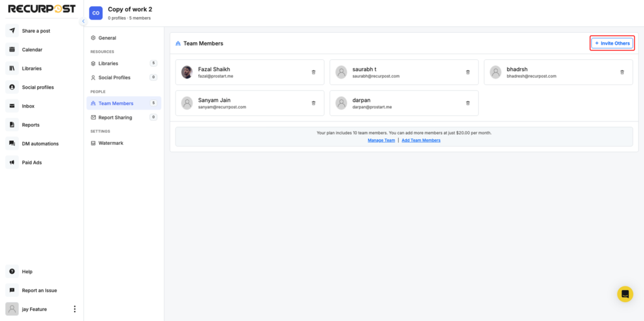Click the email fazal@prostart.me
Image resolution: width=644 pixels, height=321 pixels.
coord(216,76)
